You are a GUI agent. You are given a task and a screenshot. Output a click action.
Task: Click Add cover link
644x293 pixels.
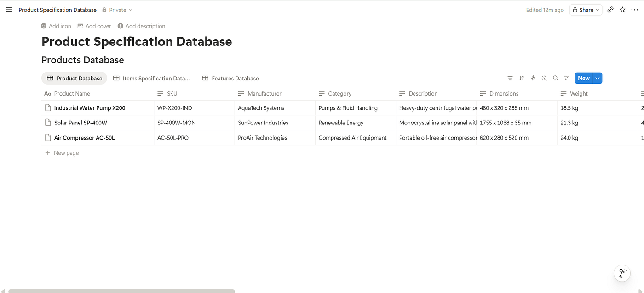click(x=94, y=26)
